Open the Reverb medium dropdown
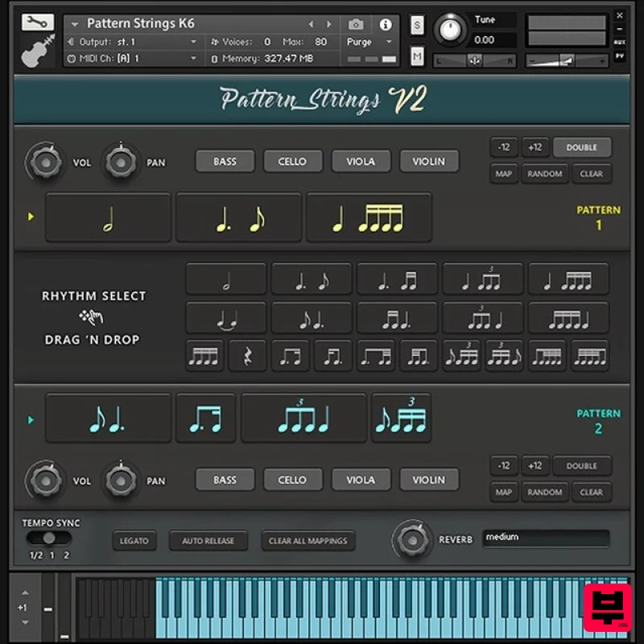 (x=546, y=538)
